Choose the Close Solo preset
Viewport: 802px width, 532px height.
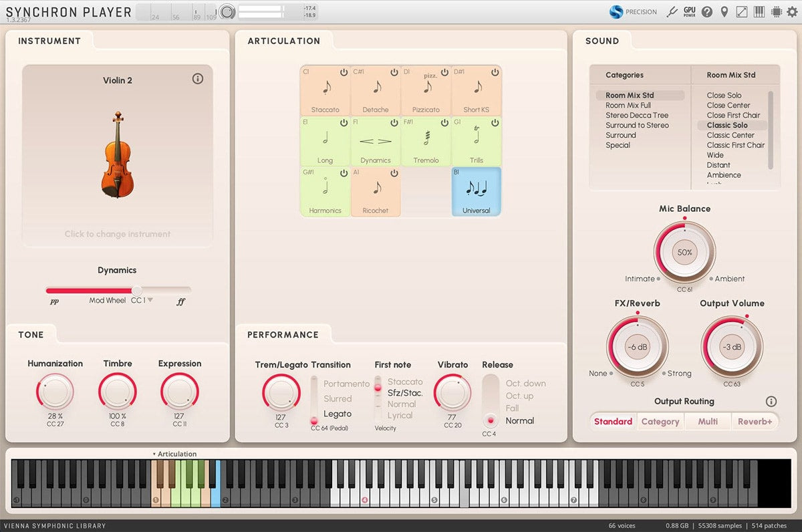pyautogui.click(x=724, y=95)
